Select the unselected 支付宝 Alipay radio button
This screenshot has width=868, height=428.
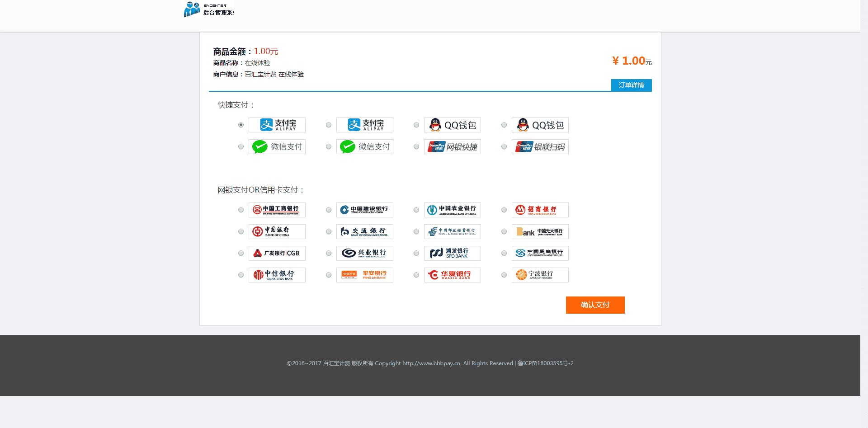point(329,125)
